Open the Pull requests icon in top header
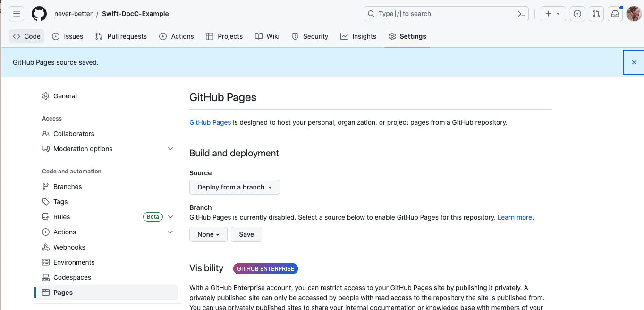Viewport: 644px width, 310px height. tap(596, 14)
